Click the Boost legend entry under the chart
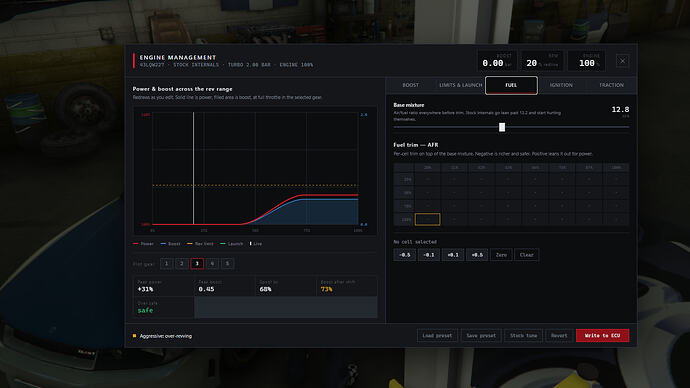Viewport: 690px width, 388px height. pyautogui.click(x=171, y=244)
